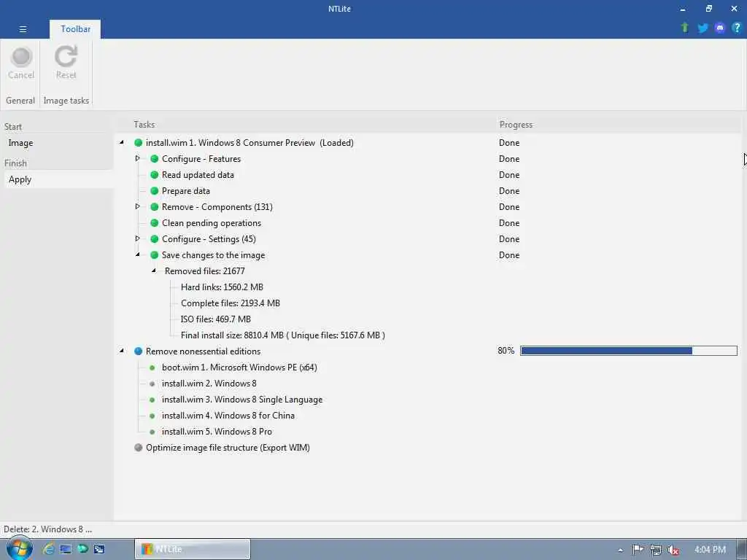Click status dot beside Remove - Components (131)

pos(155,206)
